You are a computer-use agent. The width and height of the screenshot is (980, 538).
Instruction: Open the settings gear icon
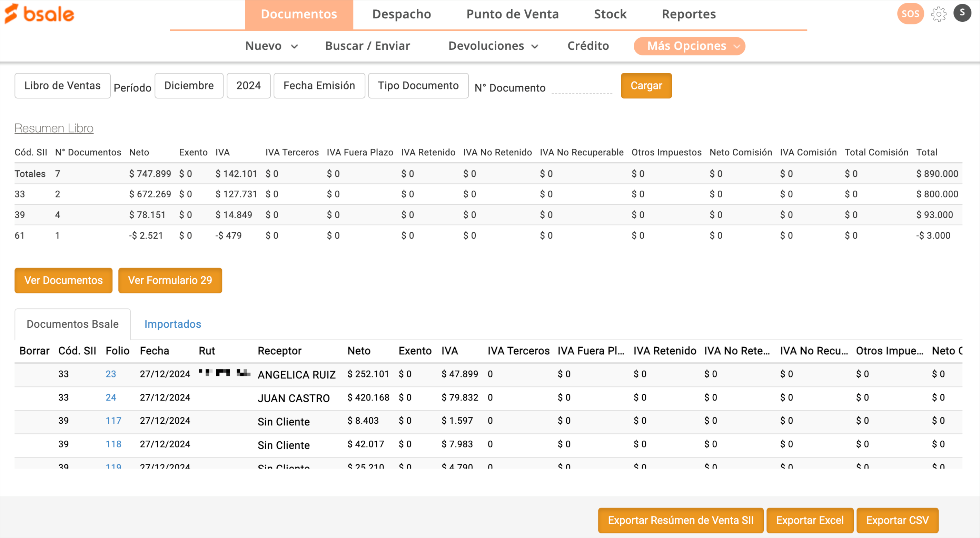point(939,14)
